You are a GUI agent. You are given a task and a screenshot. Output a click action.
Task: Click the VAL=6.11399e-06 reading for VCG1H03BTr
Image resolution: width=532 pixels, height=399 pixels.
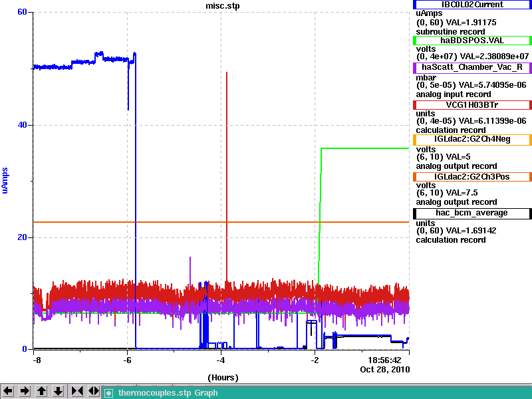tap(492, 121)
